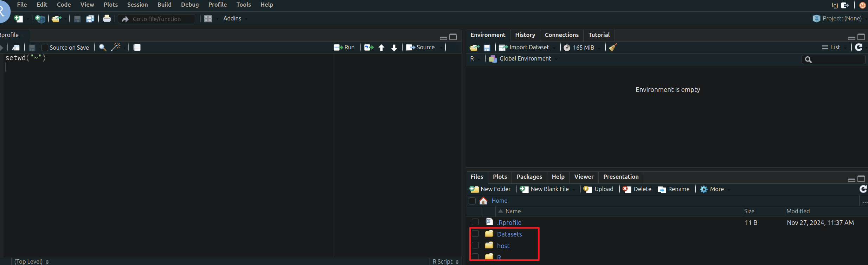Switch to the Packages tab
The image size is (868, 265).
[529, 177]
